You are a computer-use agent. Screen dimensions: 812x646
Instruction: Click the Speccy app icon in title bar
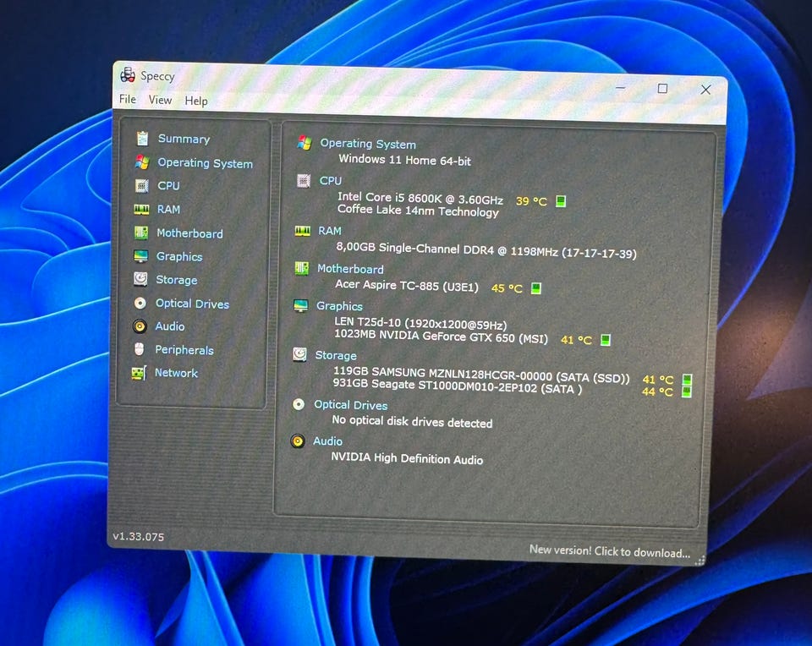click(128, 75)
